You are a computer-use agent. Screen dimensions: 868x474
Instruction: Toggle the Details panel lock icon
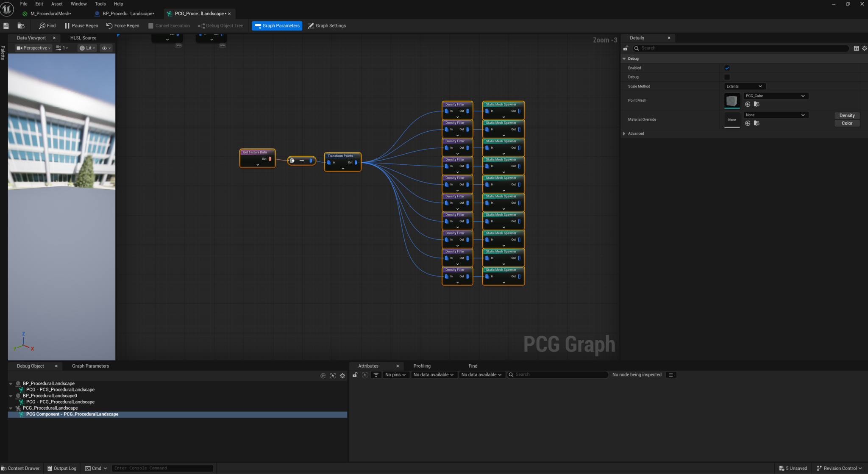(x=626, y=48)
